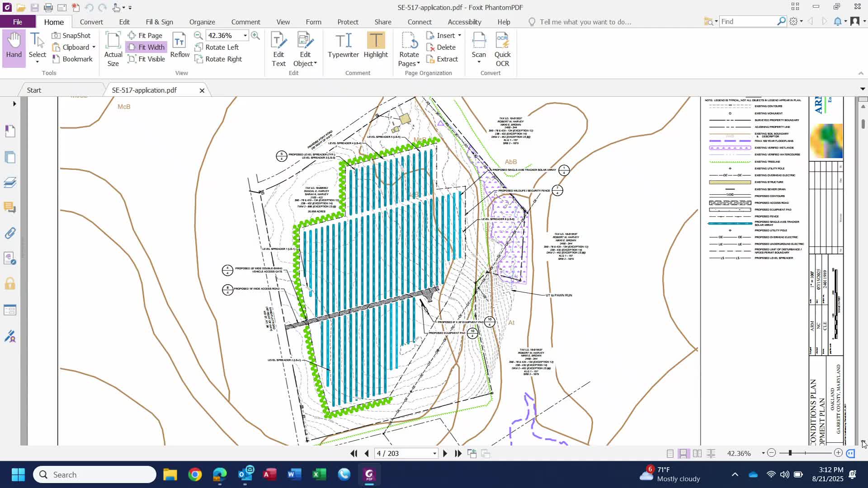Switch to the Start tab
Screen dimensions: 868x488
click(x=34, y=90)
